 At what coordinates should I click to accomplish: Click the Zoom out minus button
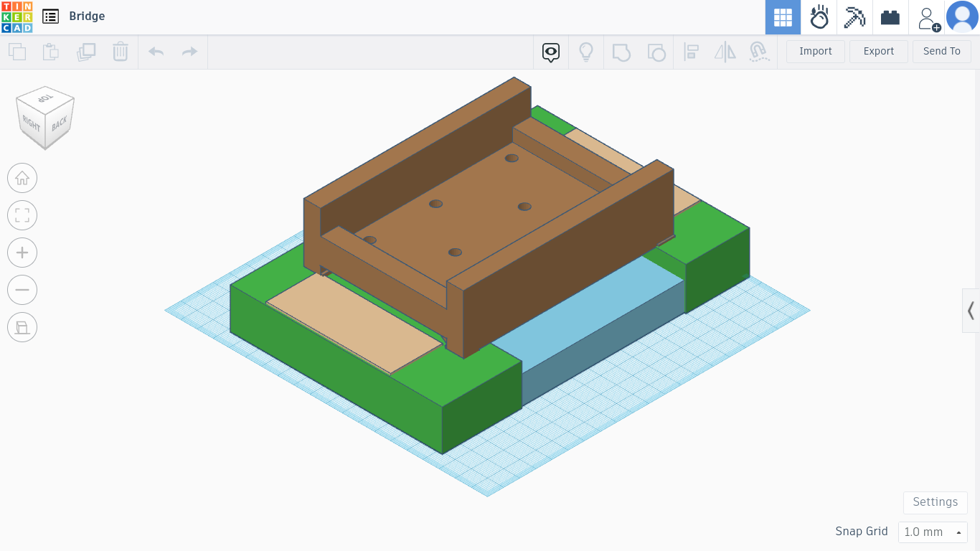22,290
